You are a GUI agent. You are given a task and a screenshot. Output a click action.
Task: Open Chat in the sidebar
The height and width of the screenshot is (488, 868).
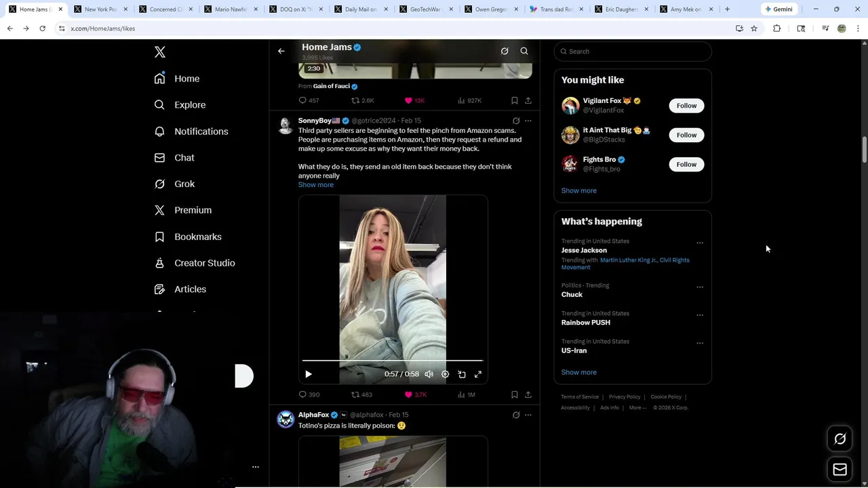tap(174, 158)
